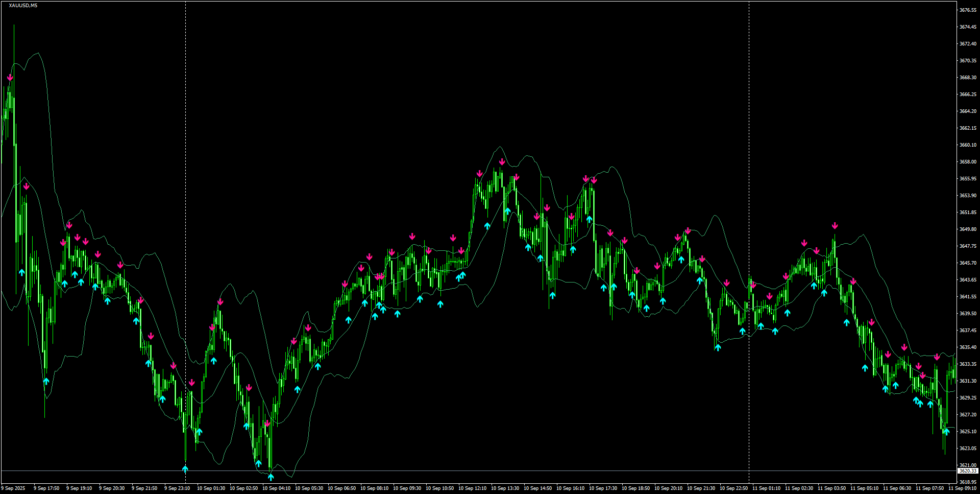Viewport: 980px width, 494px height.
Task: Click price level 3635.40 on the scale
Action: 968,347
